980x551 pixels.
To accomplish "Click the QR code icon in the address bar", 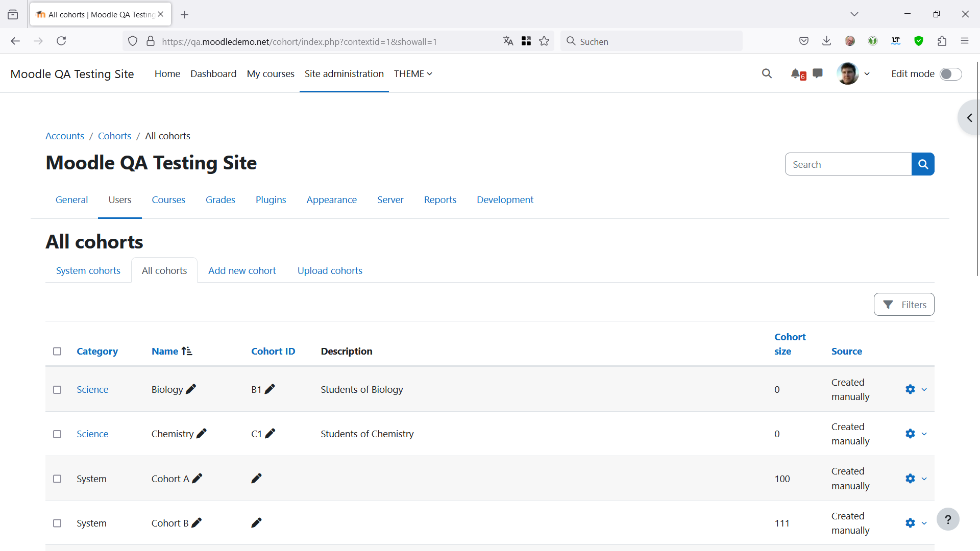I will 526,41.
